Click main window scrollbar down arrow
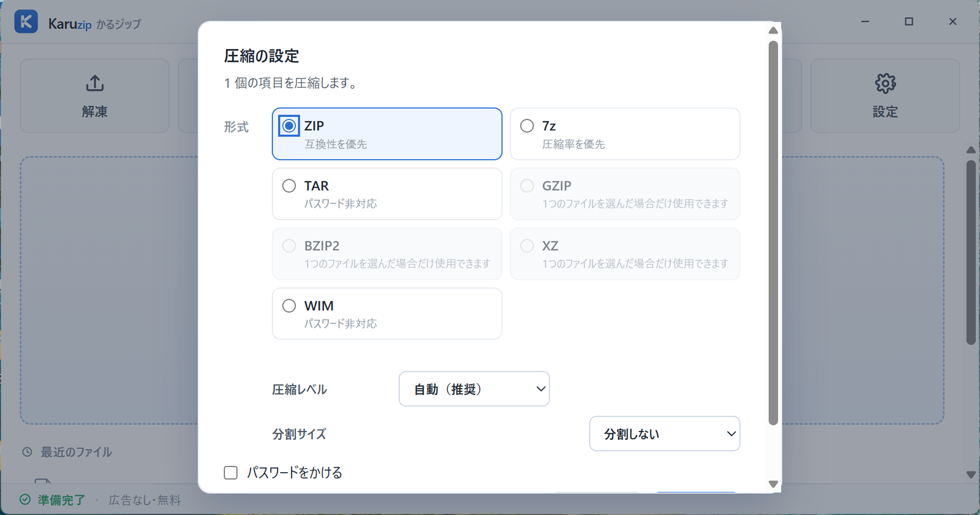 tap(971, 475)
